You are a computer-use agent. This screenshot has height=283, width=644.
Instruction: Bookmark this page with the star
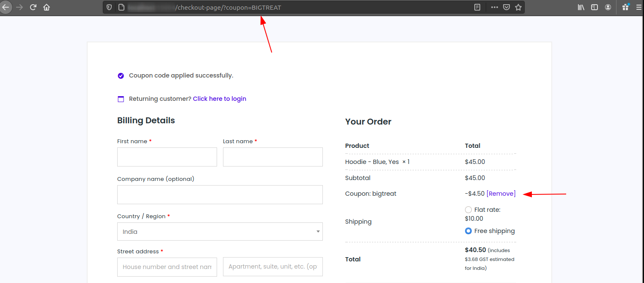tap(518, 7)
